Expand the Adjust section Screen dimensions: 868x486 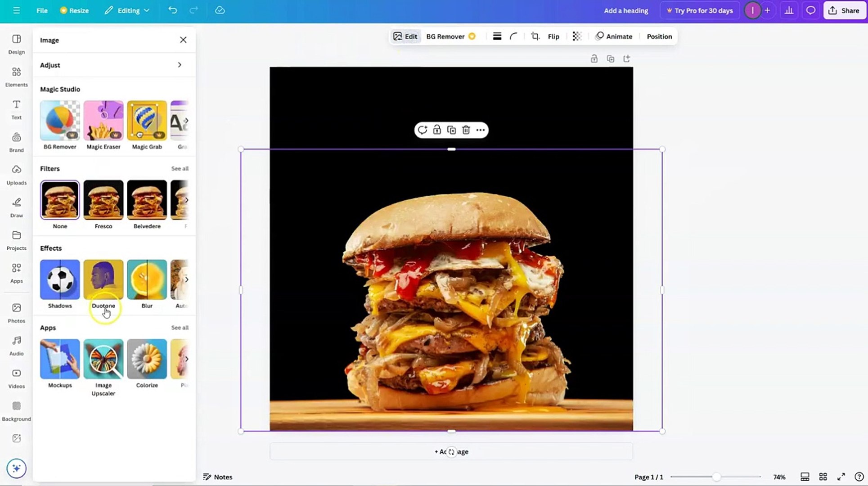113,65
